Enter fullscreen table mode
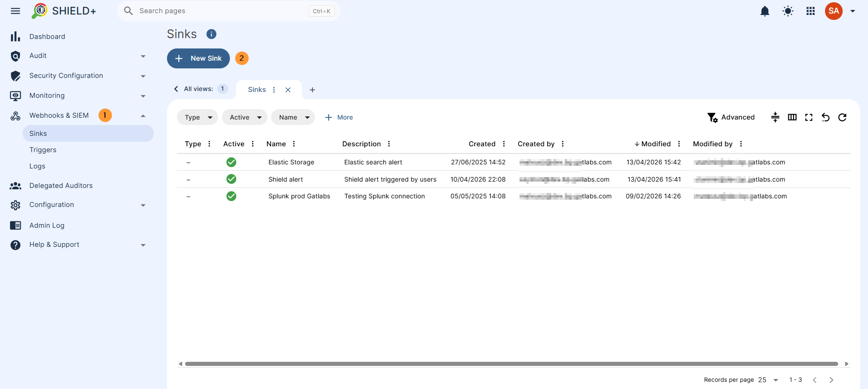The width and height of the screenshot is (868, 389). pos(809,117)
